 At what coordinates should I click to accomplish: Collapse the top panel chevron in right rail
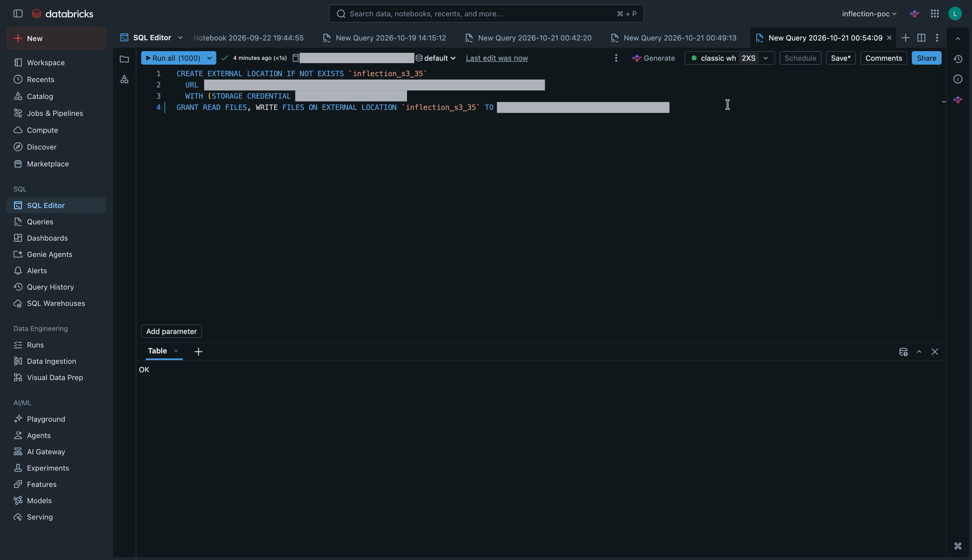coord(958,39)
